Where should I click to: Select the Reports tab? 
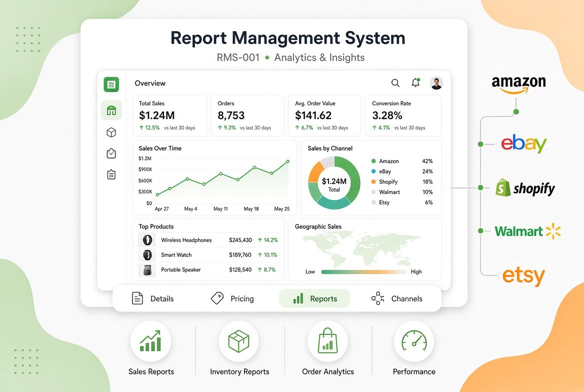(x=314, y=298)
